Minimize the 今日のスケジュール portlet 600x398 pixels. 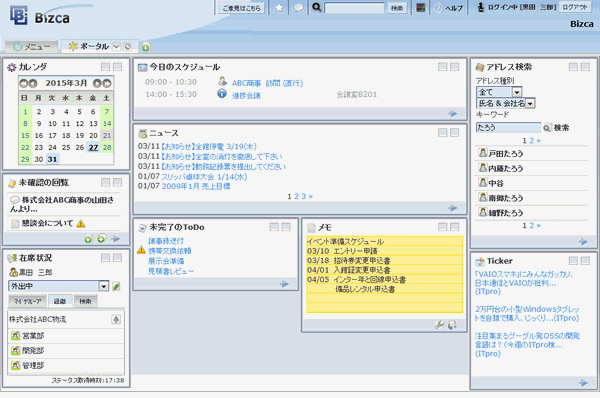[x=443, y=67]
